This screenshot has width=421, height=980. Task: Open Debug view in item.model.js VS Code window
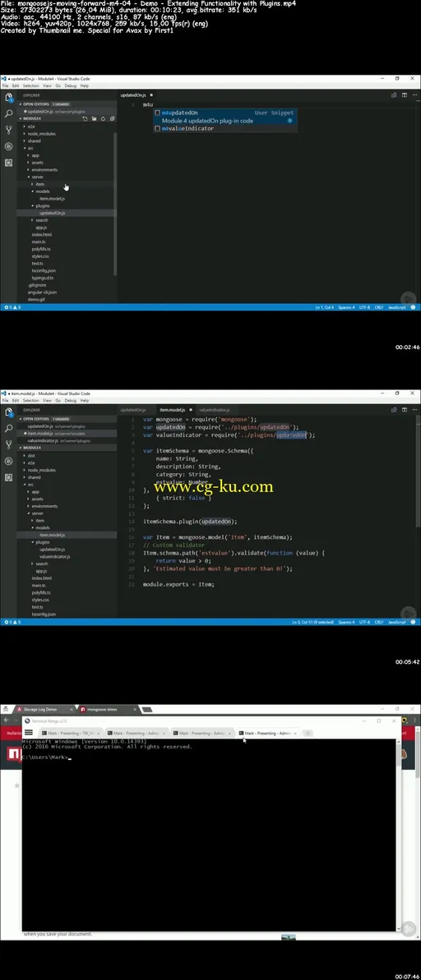[x=8, y=462]
